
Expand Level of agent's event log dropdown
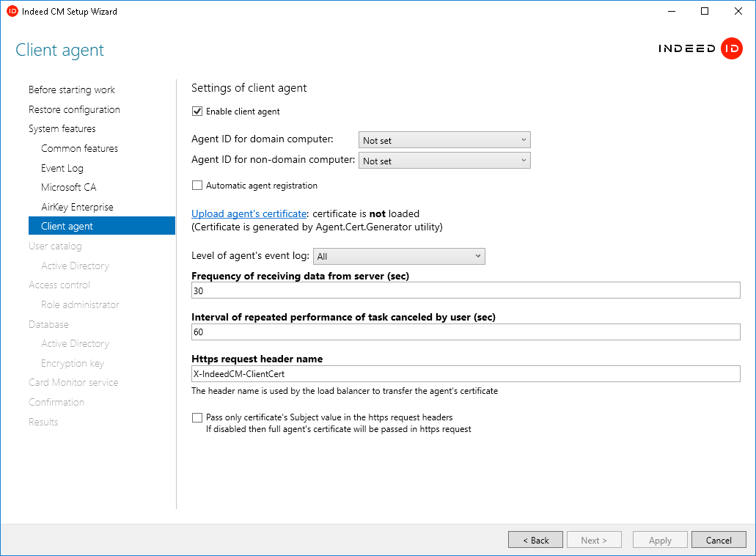(x=399, y=257)
